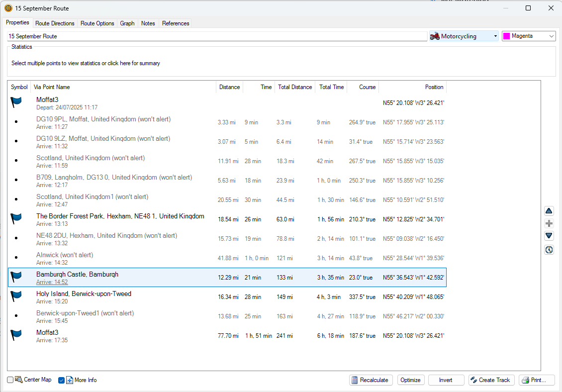Click the More Info plus icon

[70, 380]
